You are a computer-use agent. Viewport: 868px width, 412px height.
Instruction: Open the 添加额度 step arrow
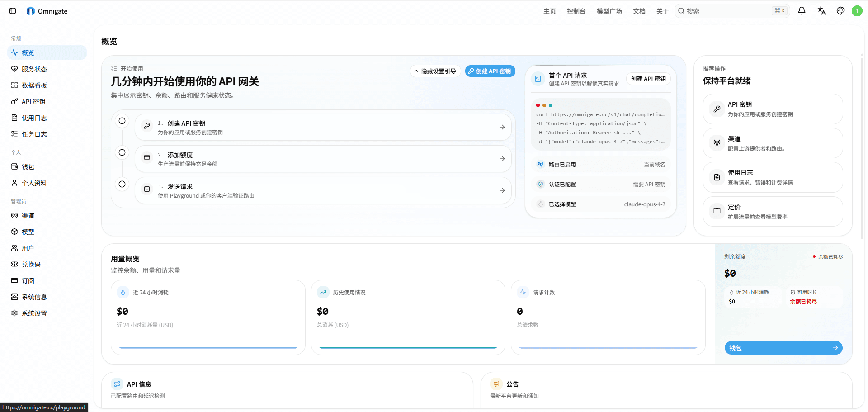tap(502, 159)
